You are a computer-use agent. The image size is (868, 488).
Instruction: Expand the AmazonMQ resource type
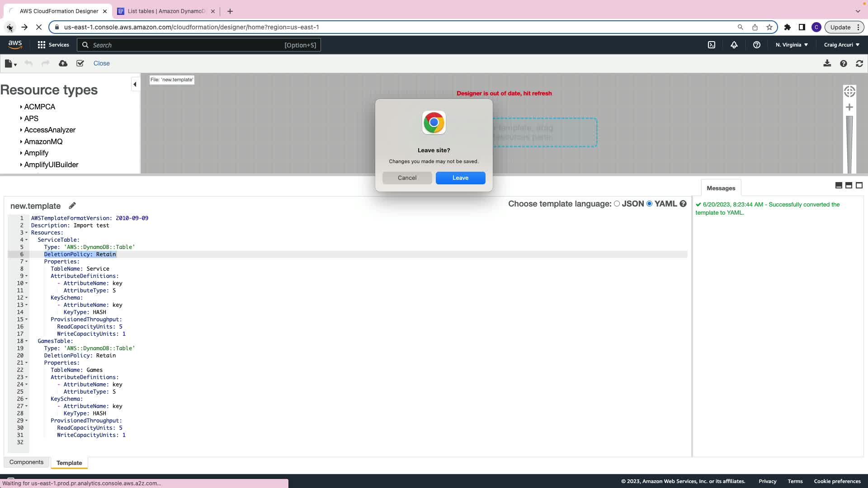[43, 142]
